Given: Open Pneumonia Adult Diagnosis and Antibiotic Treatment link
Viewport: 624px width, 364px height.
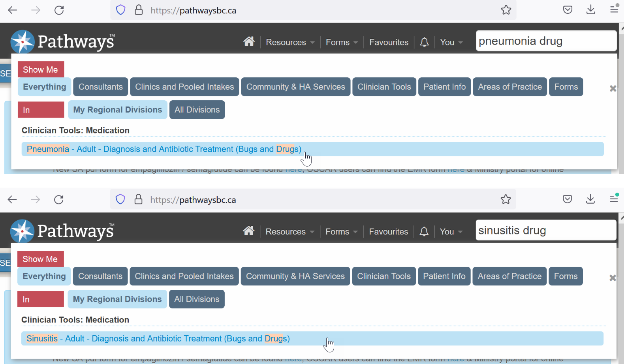Looking at the screenshot, I should pos(164,149).
